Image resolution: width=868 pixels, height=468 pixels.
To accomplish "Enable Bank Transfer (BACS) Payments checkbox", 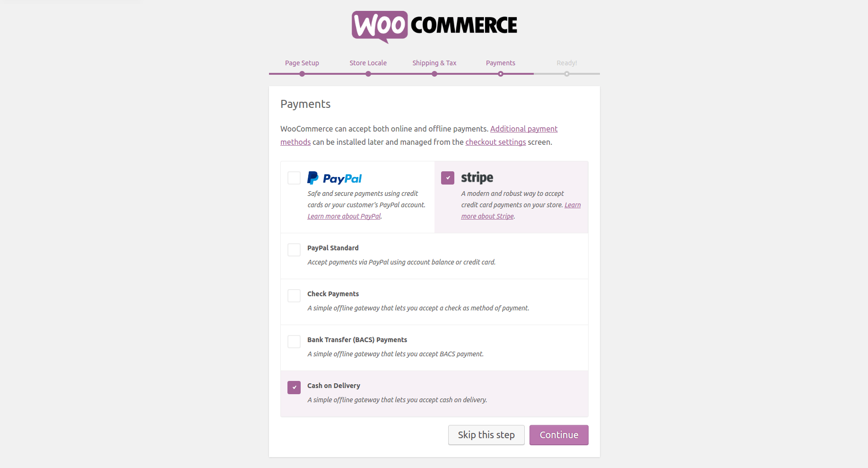I will tap(294, 342).
